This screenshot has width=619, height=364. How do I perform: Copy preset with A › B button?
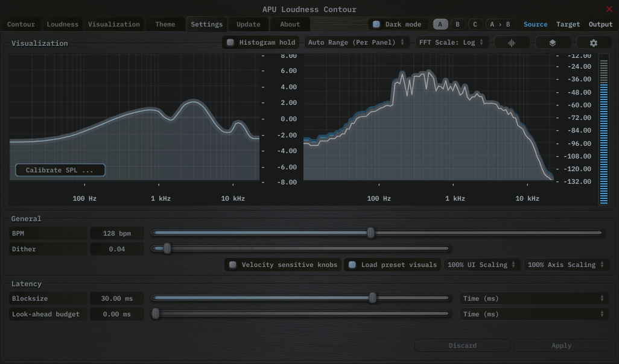(x=500, y=25)
